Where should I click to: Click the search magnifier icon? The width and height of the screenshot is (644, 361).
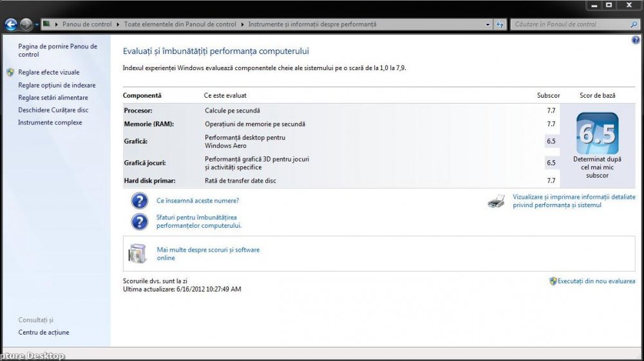point(634,24)
